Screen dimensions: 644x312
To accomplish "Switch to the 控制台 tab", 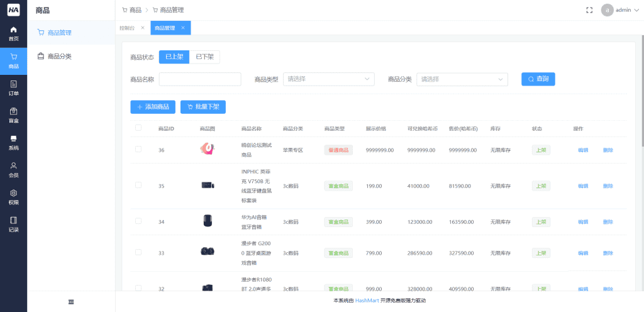I will point(127,28).
